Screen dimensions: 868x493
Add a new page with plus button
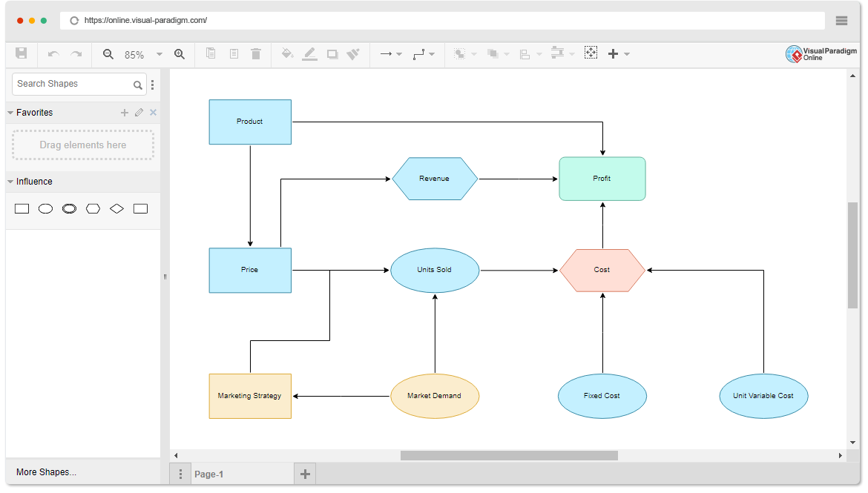coord(305,474)
